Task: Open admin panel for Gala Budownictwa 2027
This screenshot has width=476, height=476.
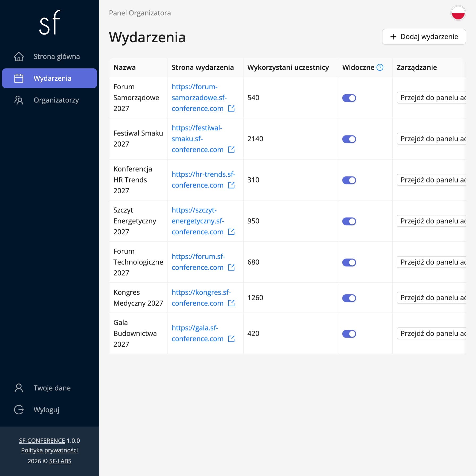Action: [x=431, y=333]
